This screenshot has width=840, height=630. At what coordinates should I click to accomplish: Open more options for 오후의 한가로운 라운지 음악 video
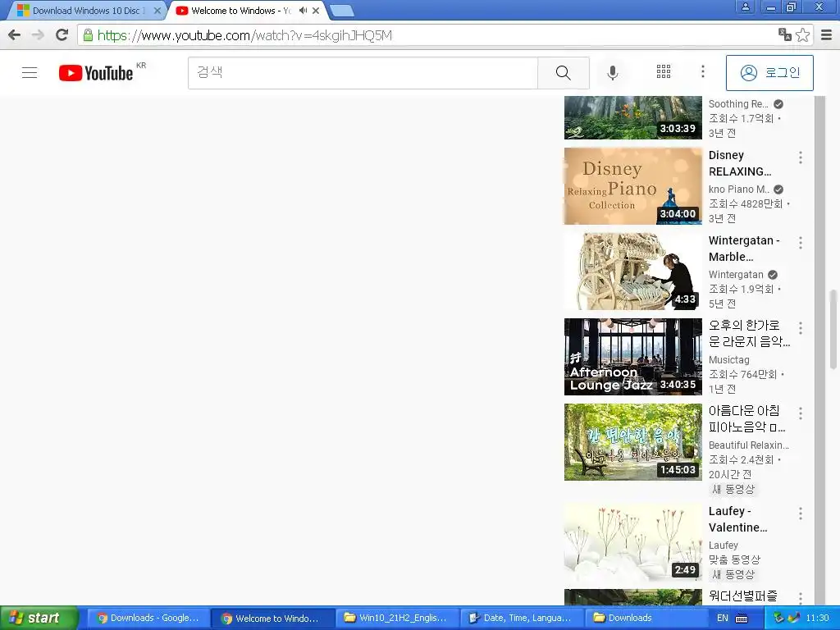click(x=801, y=328)
